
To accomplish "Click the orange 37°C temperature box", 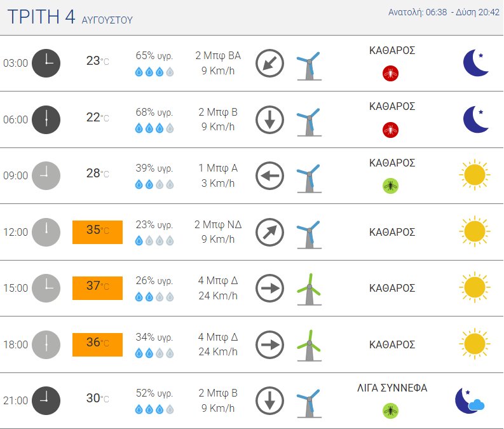I will pos(97,288).
